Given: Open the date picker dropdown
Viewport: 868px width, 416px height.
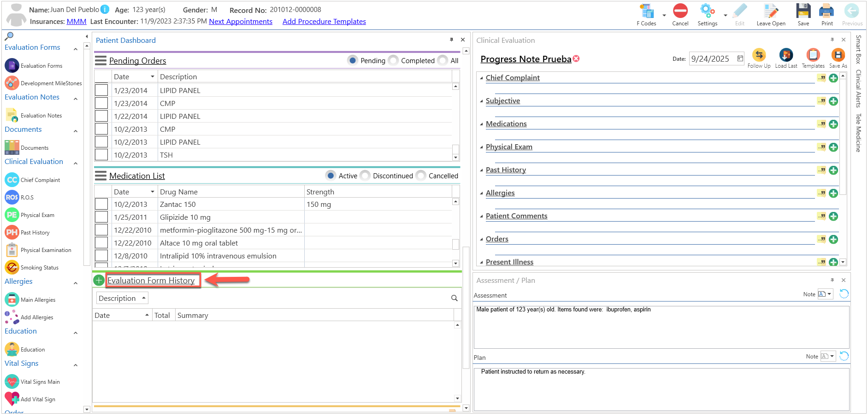Looking at the screenshot, I should (x=740, y=59).
